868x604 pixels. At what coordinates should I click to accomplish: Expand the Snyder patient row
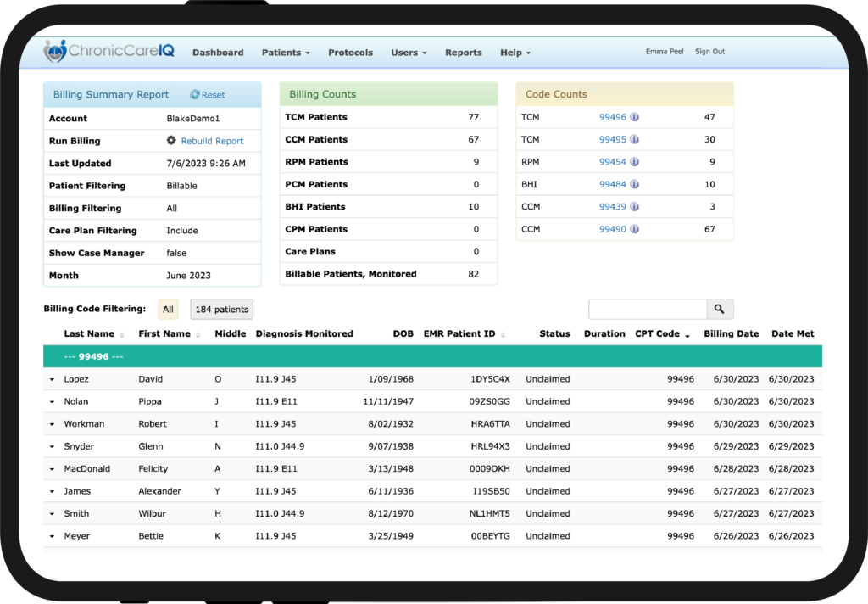point(52,446)
